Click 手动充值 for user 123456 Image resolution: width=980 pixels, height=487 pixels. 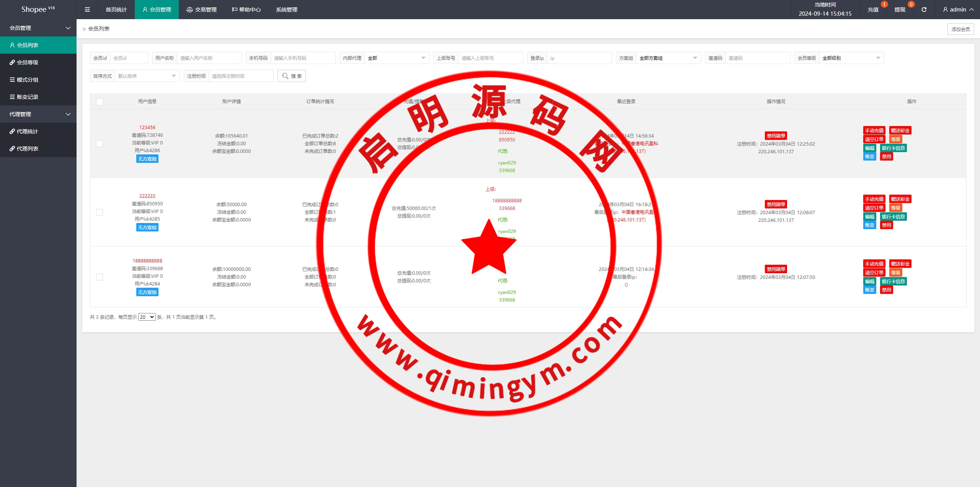coord(874,131)
